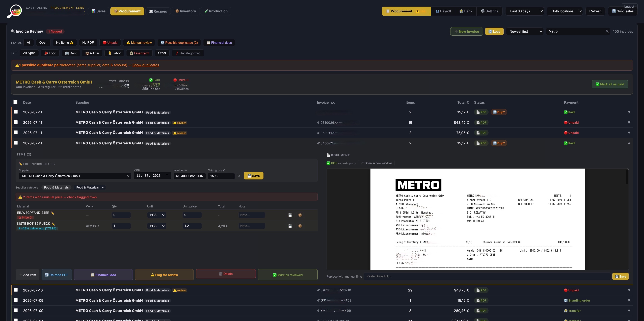Click the Standing order payment status
This screenshot has width=644, height=321.
(x=577, y=301)
